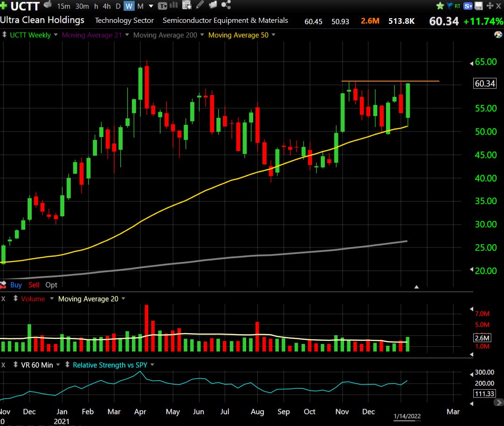Open the Volume dropdown arrow
Viewport: 504px width, 426px height.
[x=52, y=298]
